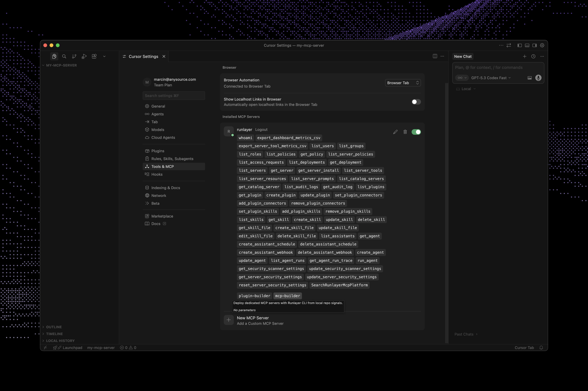Click the account avatar M

tap(147, 82)
